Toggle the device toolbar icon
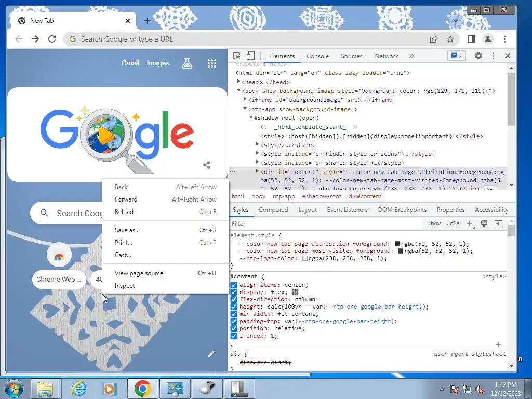The height and width of the screenshot is (399, 532). tap(250, 56)
